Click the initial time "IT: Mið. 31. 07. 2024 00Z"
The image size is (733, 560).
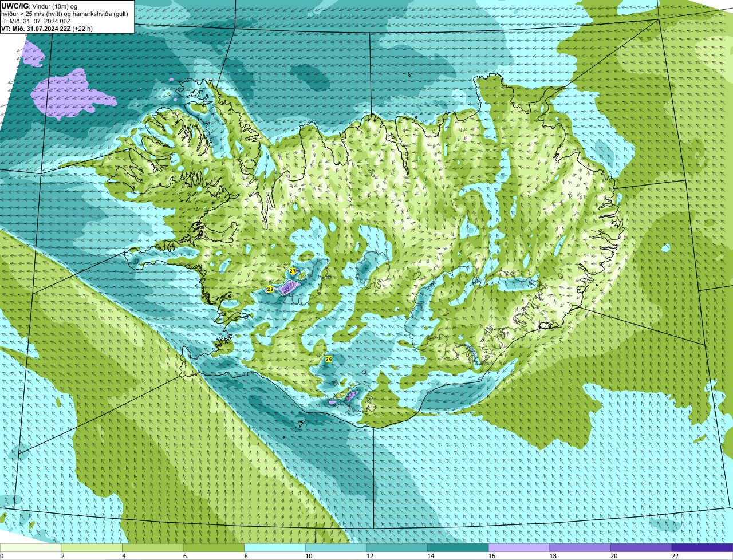coord(36,21)
